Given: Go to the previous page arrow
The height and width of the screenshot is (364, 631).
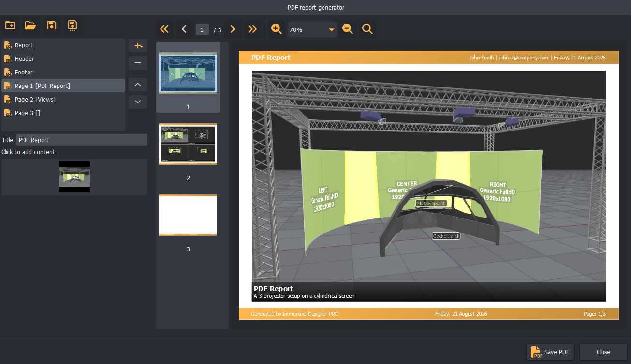Looking at the screenshot, I should pos(184,29).
